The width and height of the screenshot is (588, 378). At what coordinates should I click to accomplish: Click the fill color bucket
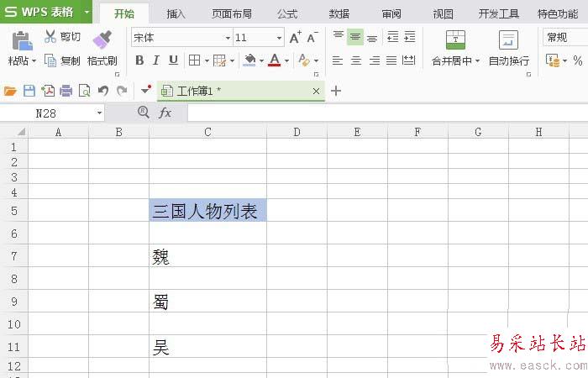coord(249,60)
